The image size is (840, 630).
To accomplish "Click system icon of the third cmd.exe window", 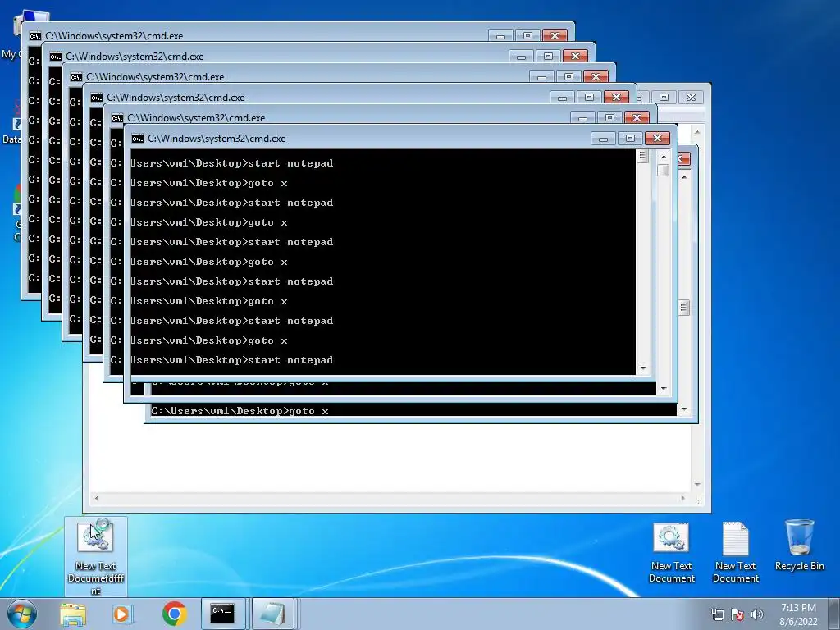I will coord(97,98).
